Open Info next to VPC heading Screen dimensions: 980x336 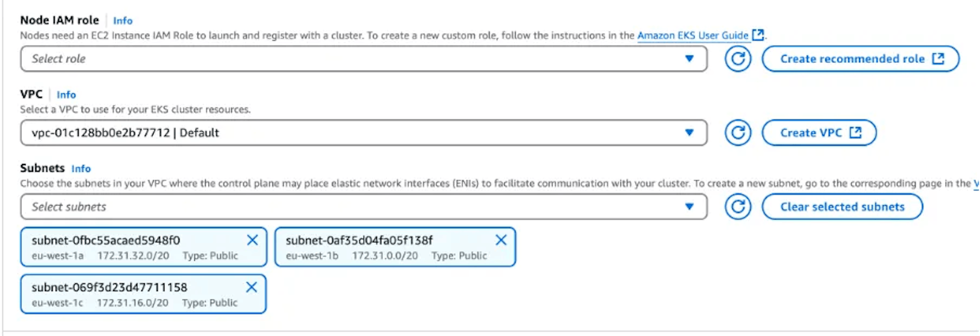pos(66,94)
